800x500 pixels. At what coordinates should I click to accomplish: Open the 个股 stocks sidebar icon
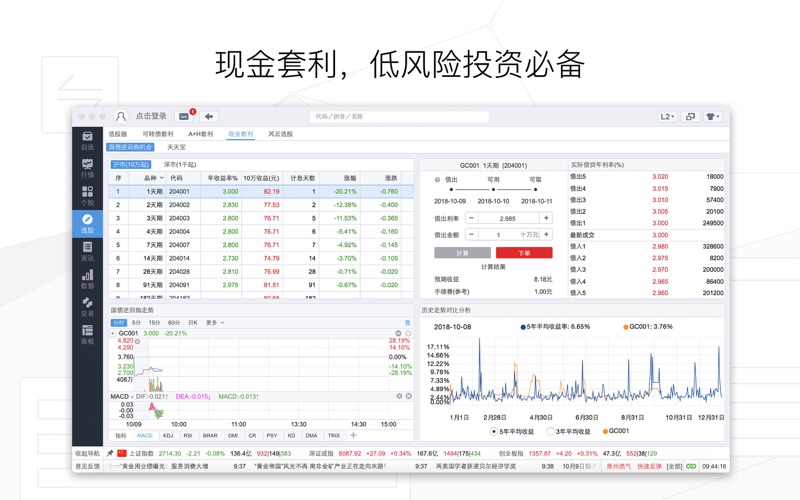pyautogui.click(x=87, y=196)
